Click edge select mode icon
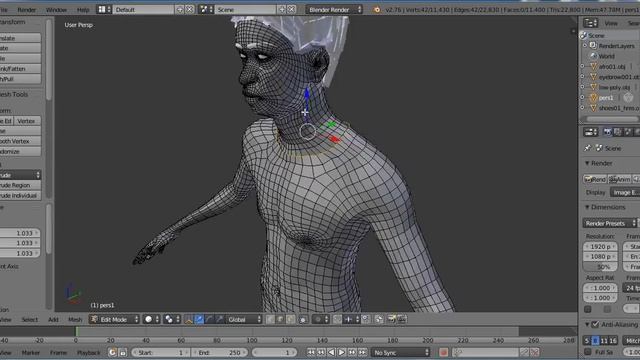This screenshot has height=360, width=640. point(280,319)
